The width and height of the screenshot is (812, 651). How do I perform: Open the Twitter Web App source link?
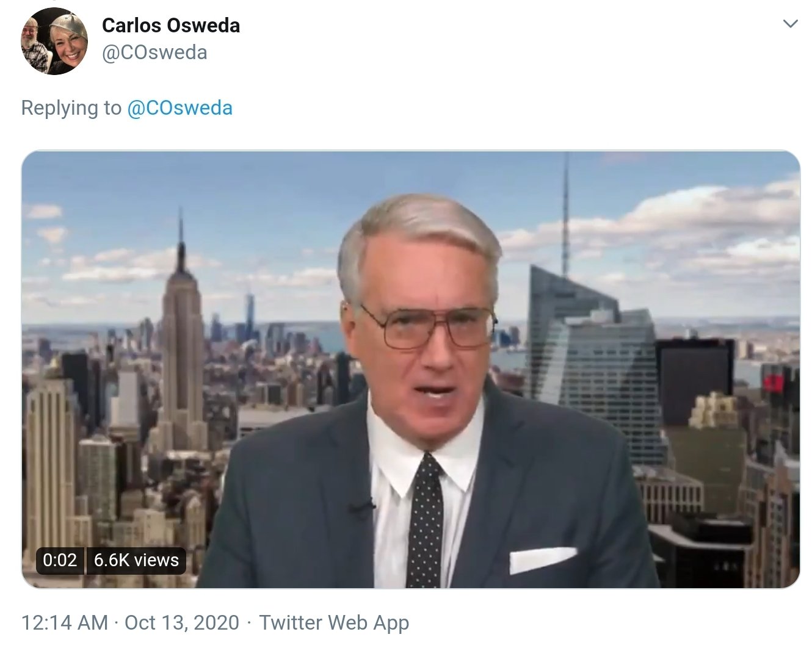[334, 623]
